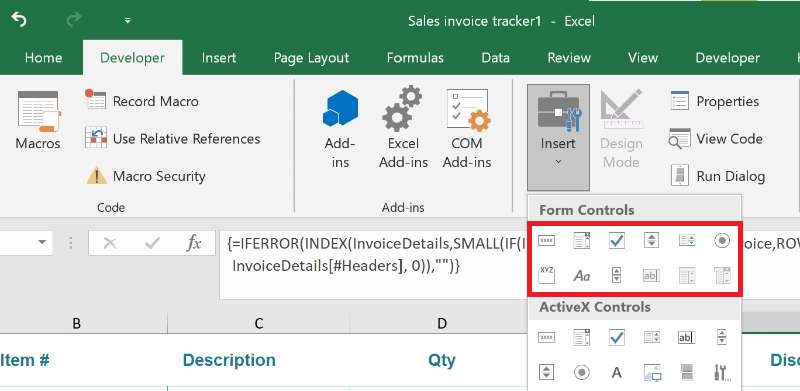Open the Macros dialog
This screenshot has width=800, height=391.
tap(38, 120)
